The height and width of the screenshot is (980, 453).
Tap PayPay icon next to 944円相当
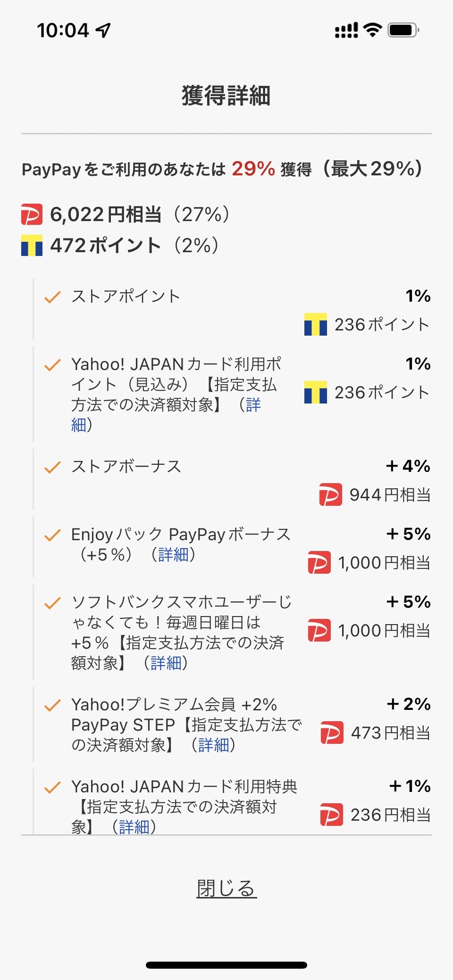(330, 494)
